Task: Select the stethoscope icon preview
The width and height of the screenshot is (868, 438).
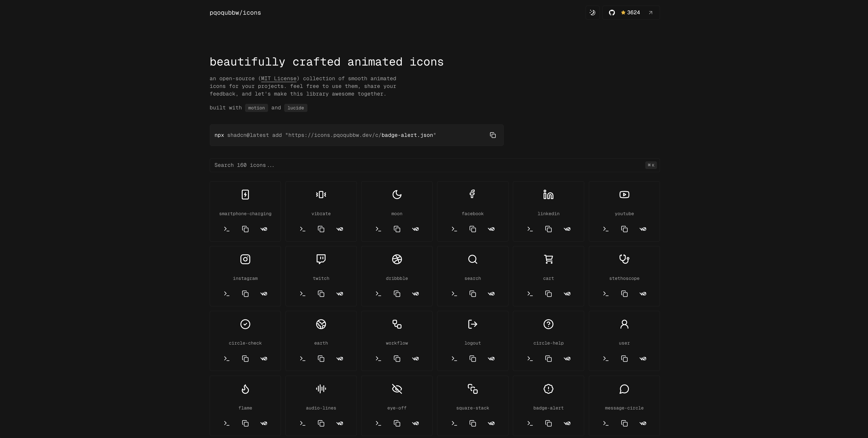Action: click(624, 259)
